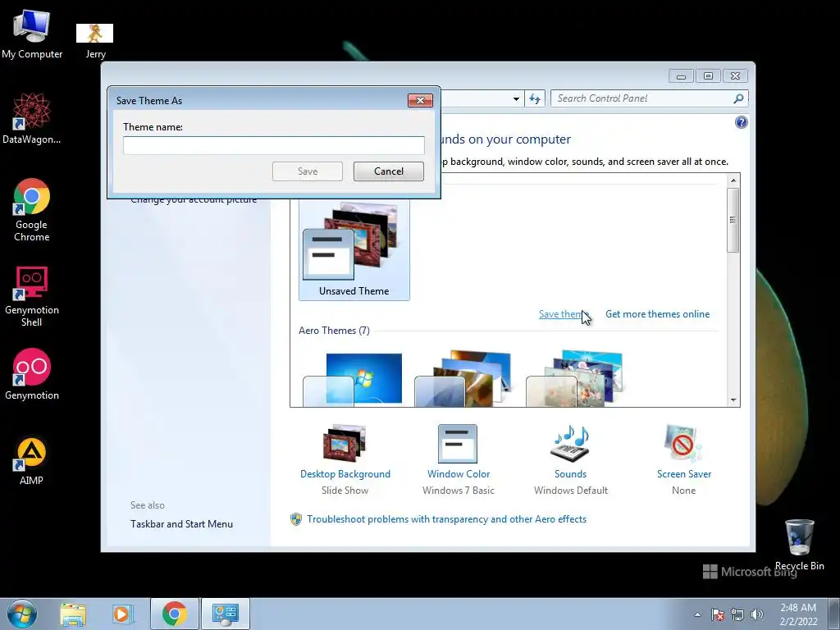
Task: Open the Personalization help question icon
Action: click(x=741, y=122)
